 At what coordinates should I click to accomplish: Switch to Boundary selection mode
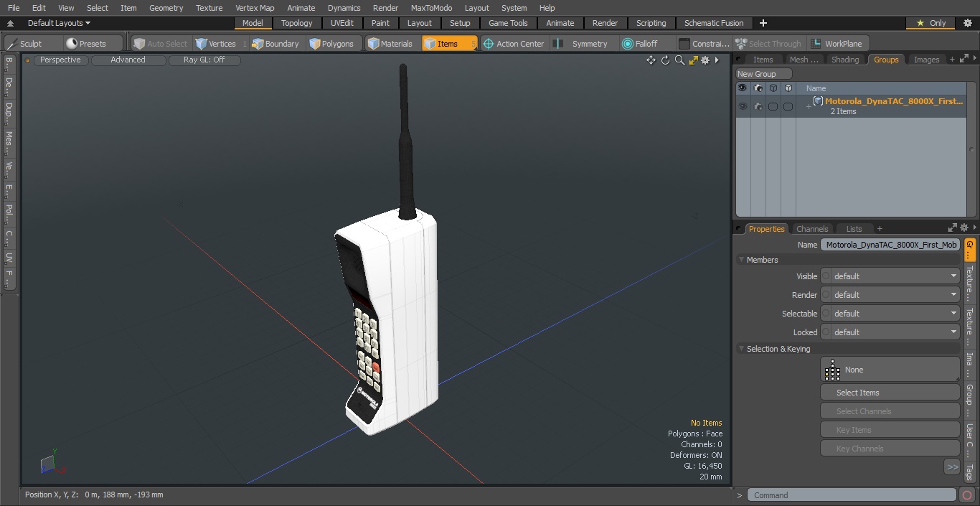[x=275, y=44]
